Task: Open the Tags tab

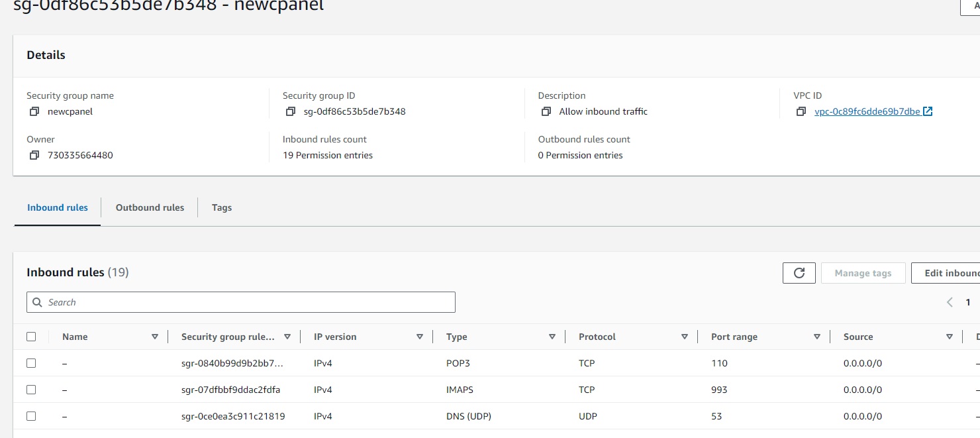Action: pyautogui.click(x=222, y=207)
